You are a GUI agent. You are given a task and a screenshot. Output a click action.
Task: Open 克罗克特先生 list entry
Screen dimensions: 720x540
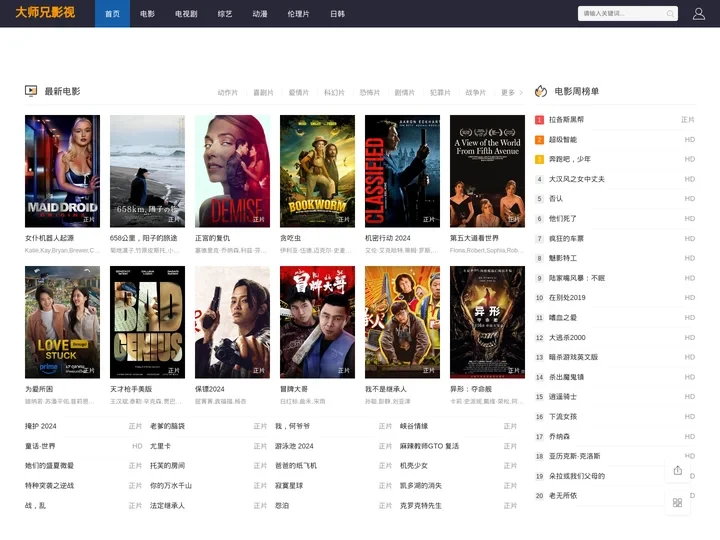tap(421, 506)
